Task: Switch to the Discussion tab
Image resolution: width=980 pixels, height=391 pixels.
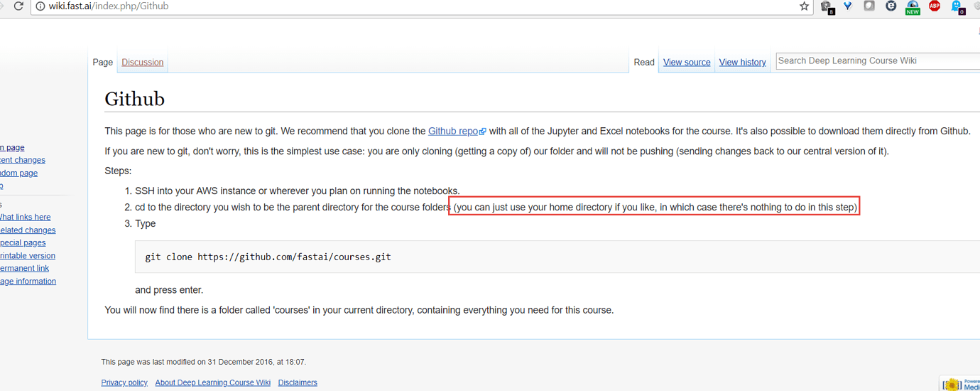Action: 142,63
